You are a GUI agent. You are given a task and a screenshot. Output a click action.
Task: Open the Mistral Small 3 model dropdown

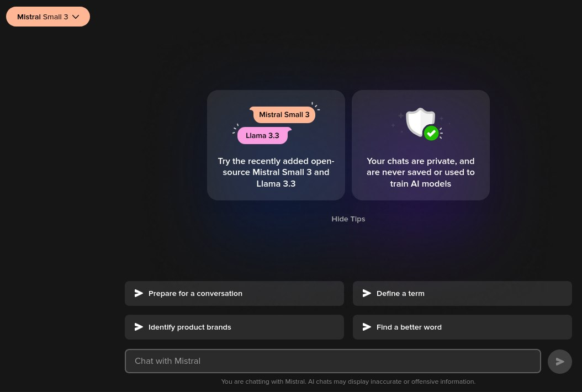(48, 17)
